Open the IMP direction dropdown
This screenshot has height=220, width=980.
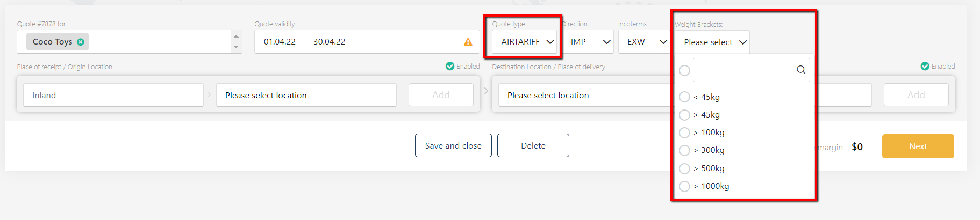click(588, 41)
